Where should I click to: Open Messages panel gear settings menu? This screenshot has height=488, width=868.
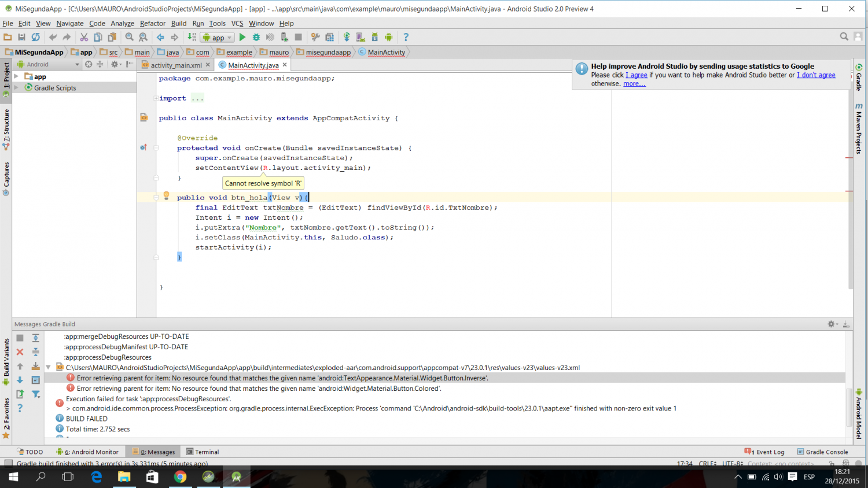(833, 324)
